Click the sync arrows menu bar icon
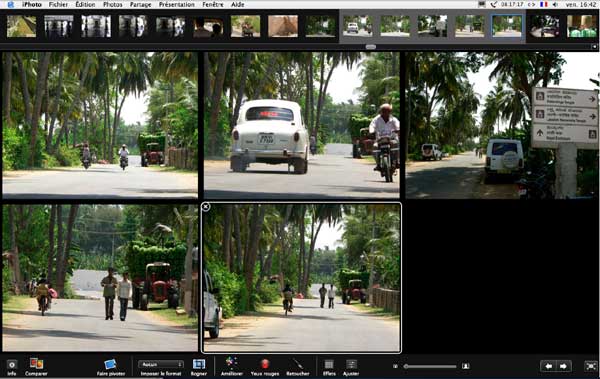The width and height of the screenshot is (600, 379). tap(531, 4)
